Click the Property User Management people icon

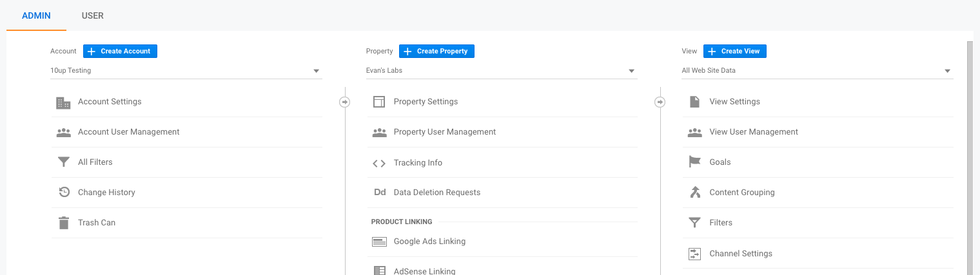379,133
